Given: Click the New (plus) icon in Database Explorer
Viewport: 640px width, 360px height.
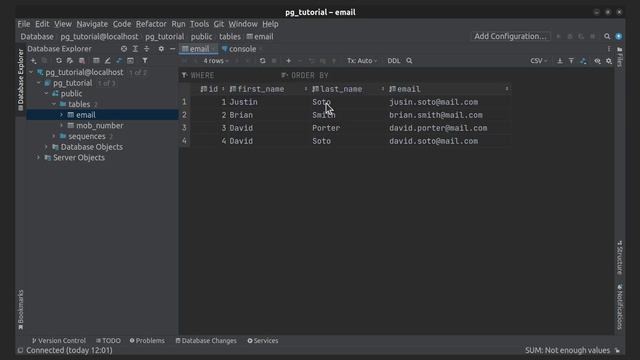Looking at the screenshot, I should [34, 61].
